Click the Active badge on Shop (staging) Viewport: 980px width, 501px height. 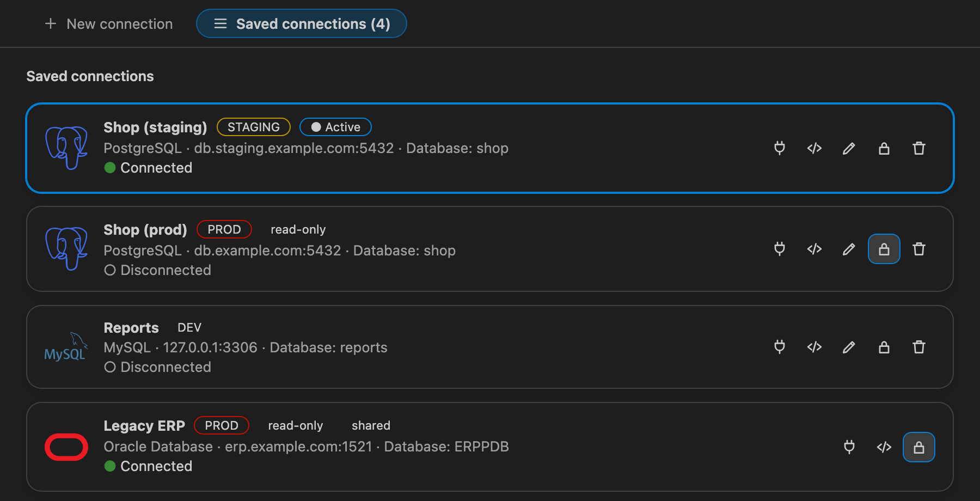pos(335,127)
